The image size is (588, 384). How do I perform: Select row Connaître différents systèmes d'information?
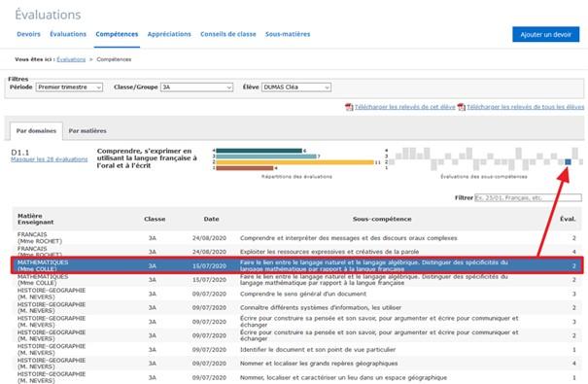point(297,307)
